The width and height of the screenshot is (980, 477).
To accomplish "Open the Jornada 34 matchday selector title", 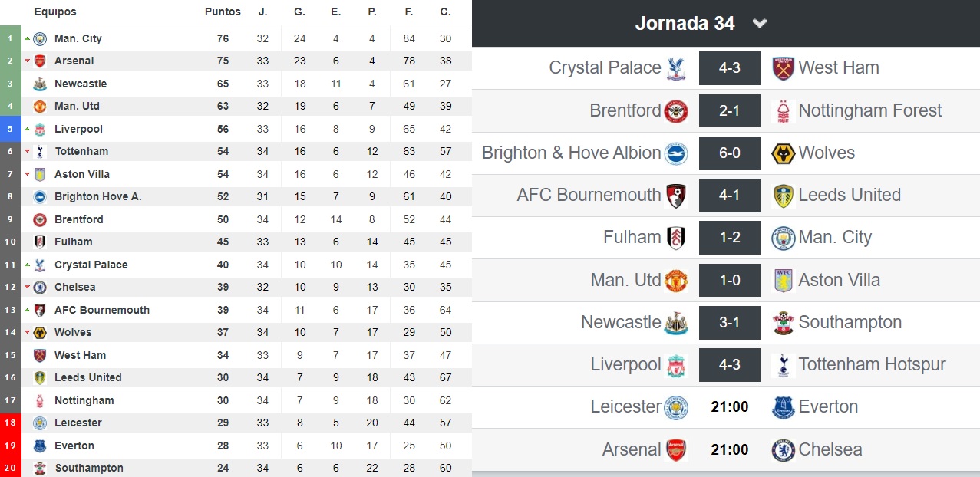I will 685,24.
